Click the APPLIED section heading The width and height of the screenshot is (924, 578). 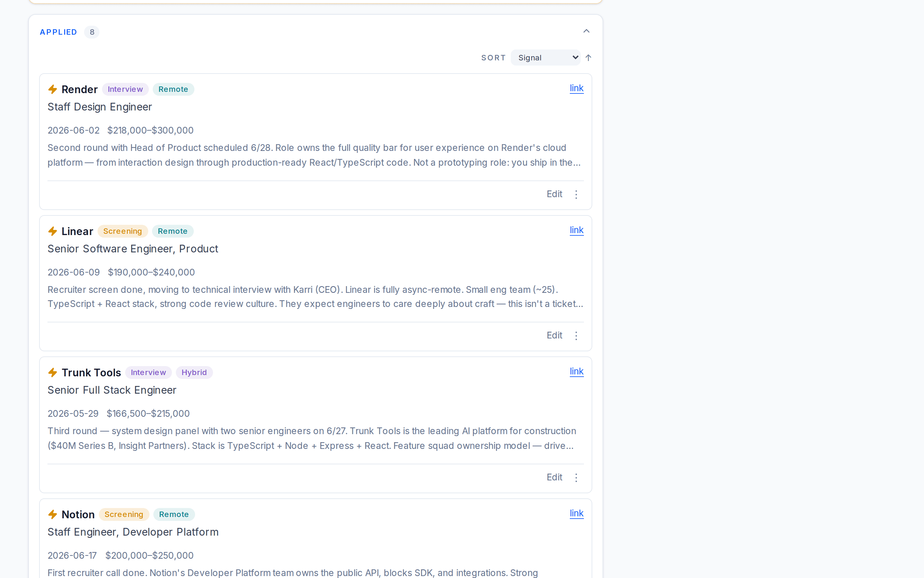[58, 32]
